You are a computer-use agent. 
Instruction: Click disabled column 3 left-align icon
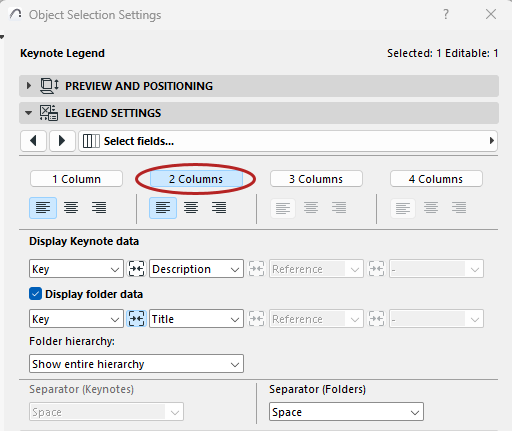[283, 208]
